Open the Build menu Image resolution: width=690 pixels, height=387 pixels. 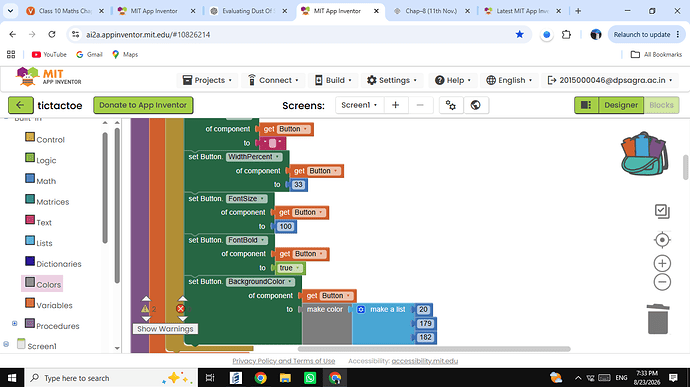[x=333, y=80]
